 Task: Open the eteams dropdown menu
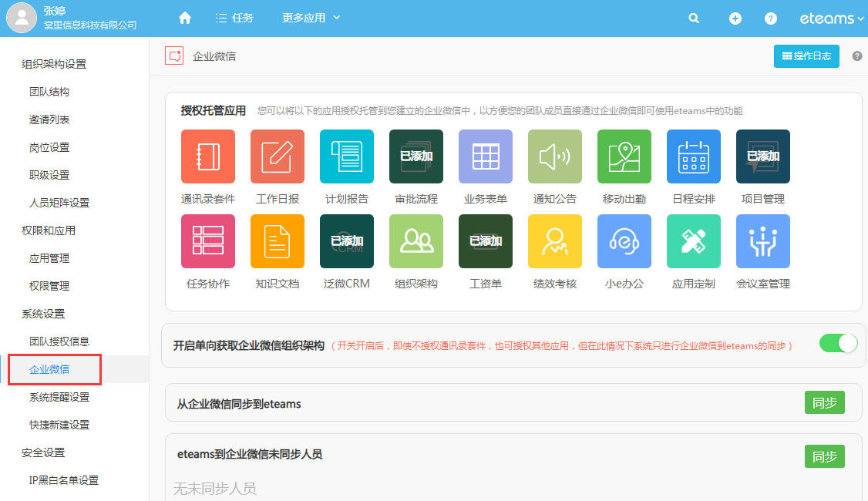(x=831, y=18)
